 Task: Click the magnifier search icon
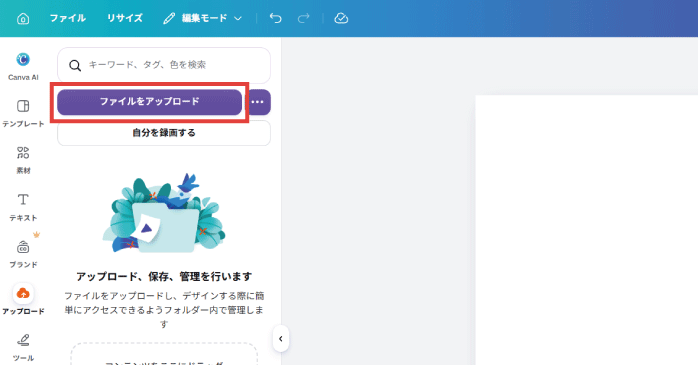pyautogui.click(x=75, y=65)
